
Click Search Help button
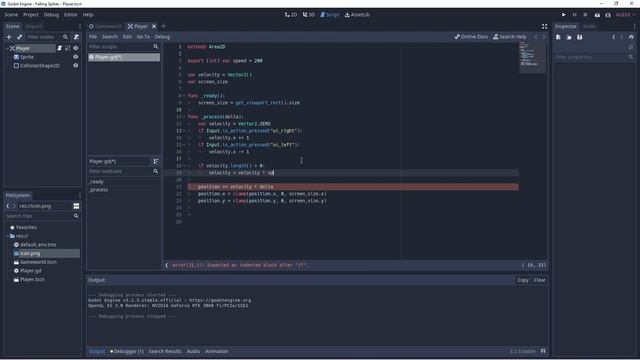[510, 37]
